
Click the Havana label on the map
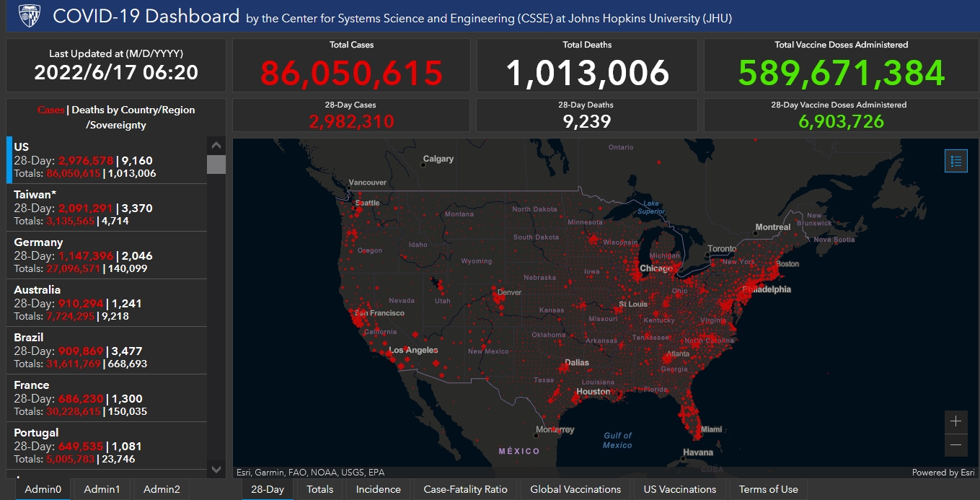click(697, 452)
